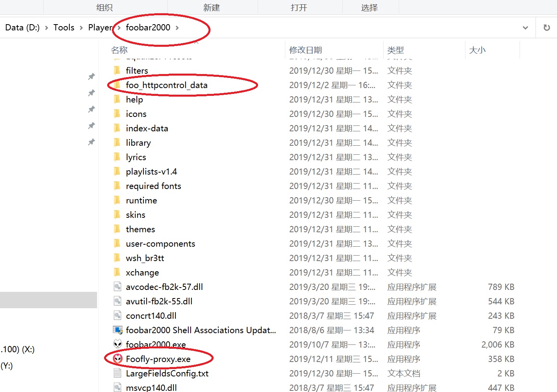Click the avcodec-fb2k-57.dll file icon
Viewport: 557px width, 392px height.
point(117,287)
